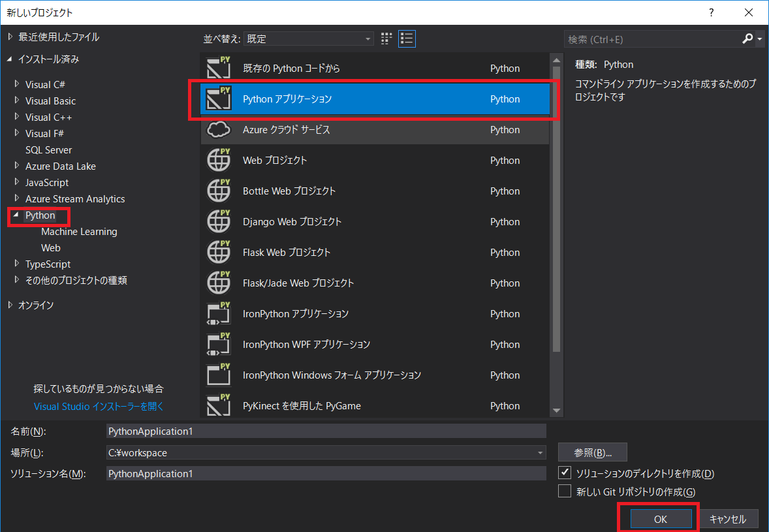
Task: Switch to medium icons list view
Action: (407, 39)
